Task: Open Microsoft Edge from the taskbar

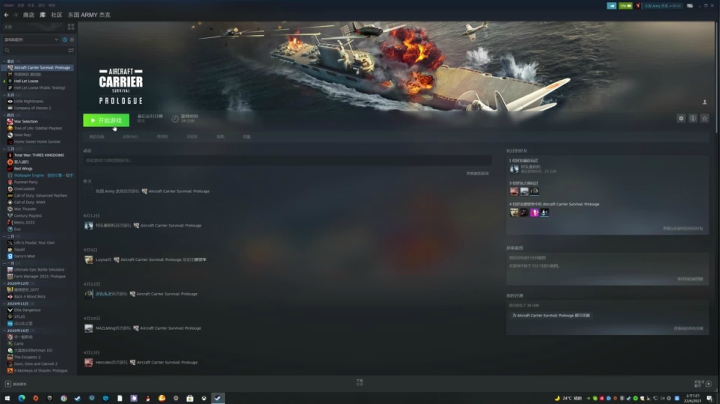Action: tap(22, 398)
